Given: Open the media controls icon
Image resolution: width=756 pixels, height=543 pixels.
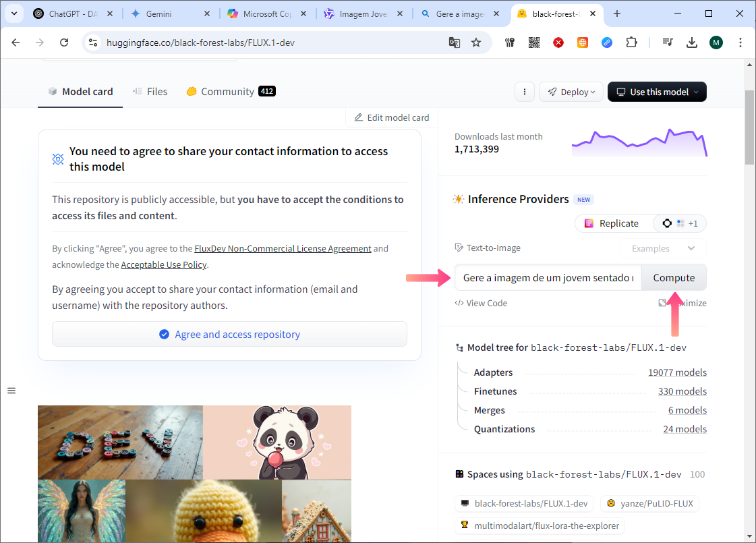Looking at the screenshot, I should [x=668, y=42].
